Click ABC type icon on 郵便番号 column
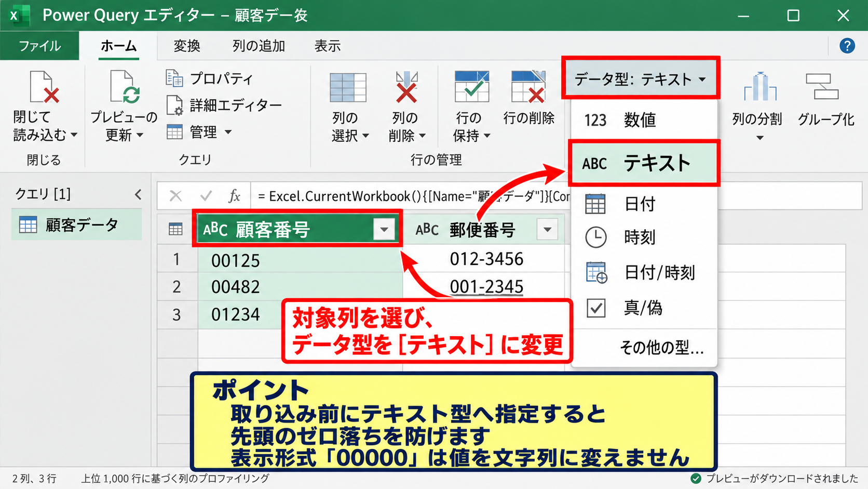 (427, 229)
